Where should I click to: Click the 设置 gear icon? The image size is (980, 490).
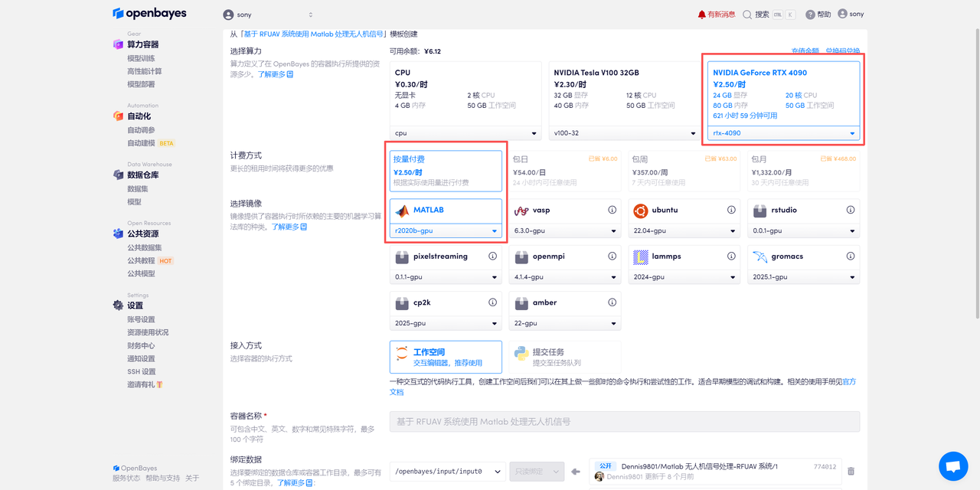pos(118,305)
